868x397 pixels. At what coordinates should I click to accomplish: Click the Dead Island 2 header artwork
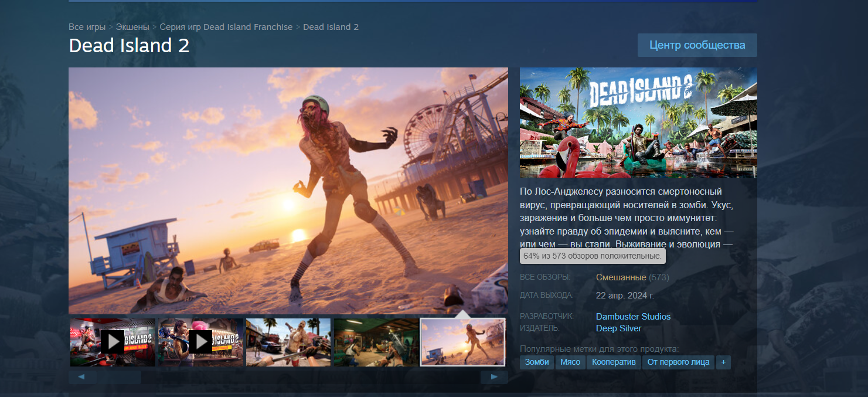click(638, 123)
